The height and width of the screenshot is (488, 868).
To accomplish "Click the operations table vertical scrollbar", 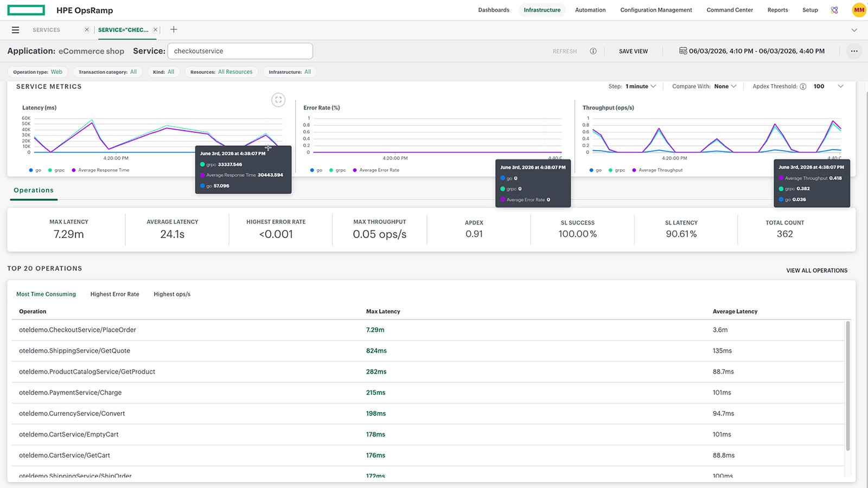I will pos(848,385).
